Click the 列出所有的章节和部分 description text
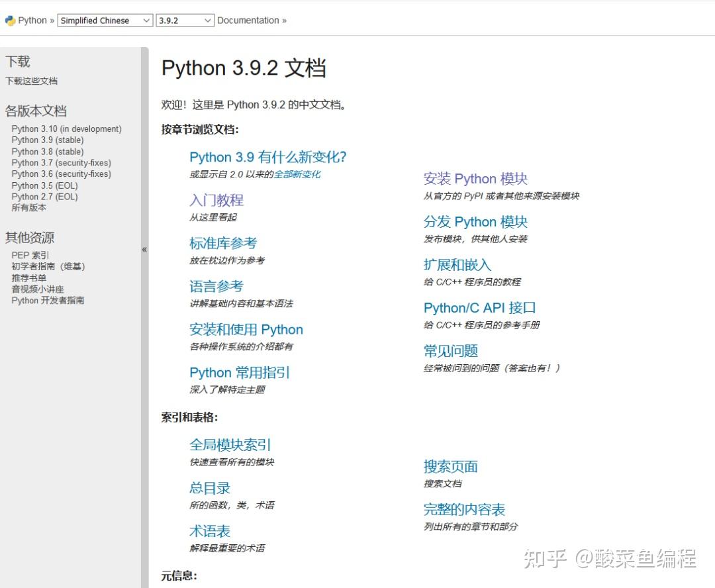715x588 pixels. (x=471, y=527)
